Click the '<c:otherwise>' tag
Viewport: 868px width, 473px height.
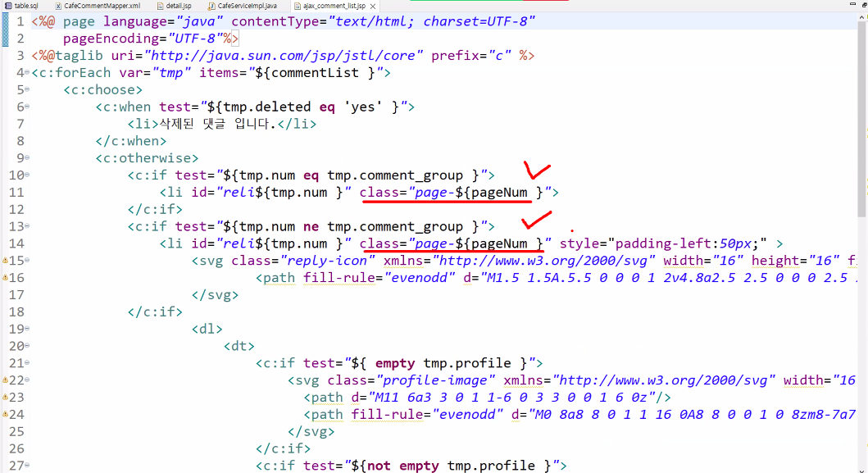tap(147, 158)
